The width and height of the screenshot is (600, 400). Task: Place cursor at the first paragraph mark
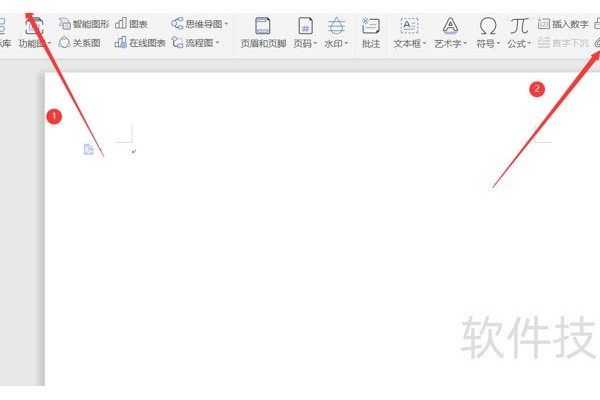pyautogui.click(x=134, y=152)
